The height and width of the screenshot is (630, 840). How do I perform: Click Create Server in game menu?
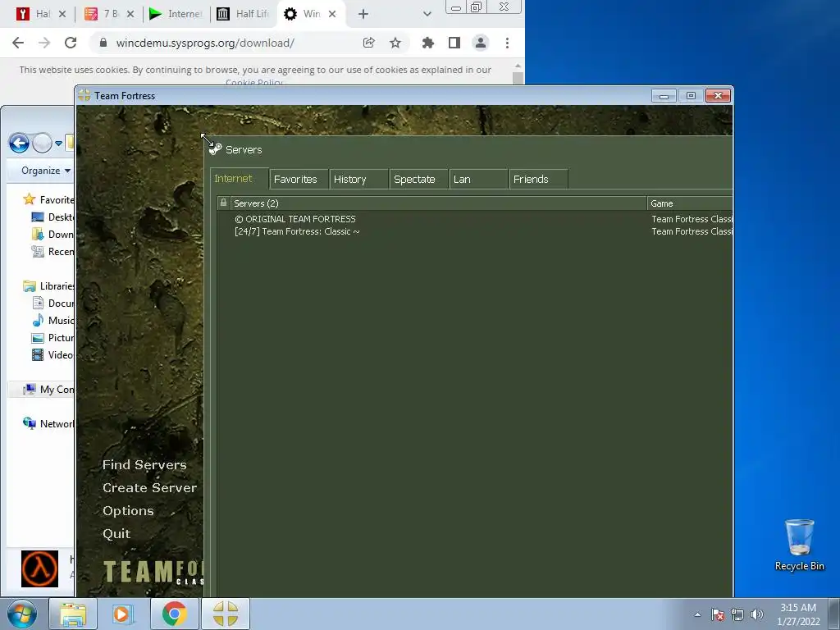tap(149, 488)
